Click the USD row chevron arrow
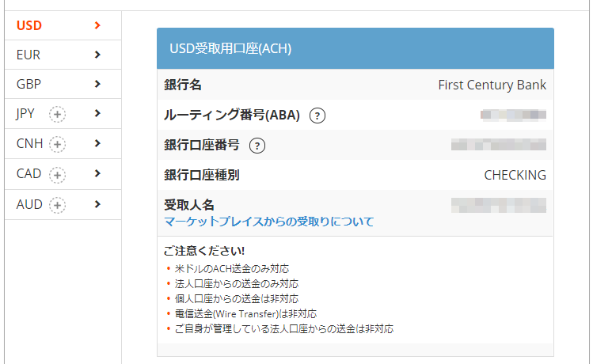Screen dimensions: 593x364 97,25
